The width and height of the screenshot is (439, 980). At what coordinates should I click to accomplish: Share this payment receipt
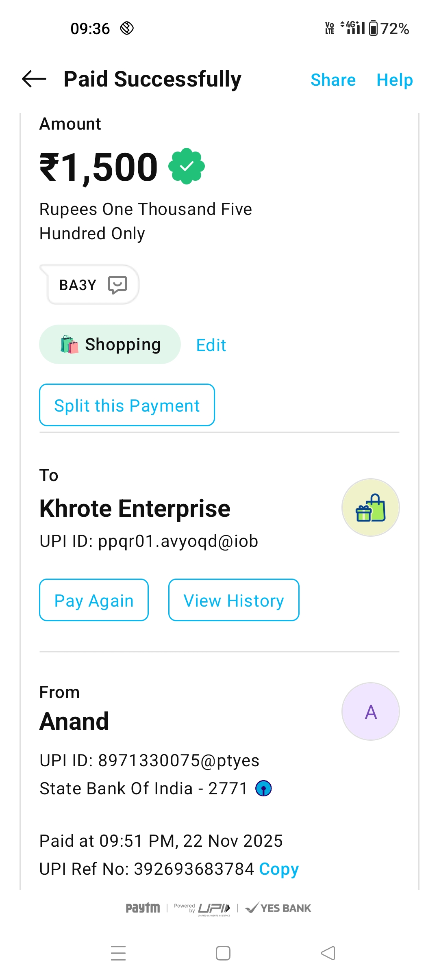click(333, 80)
